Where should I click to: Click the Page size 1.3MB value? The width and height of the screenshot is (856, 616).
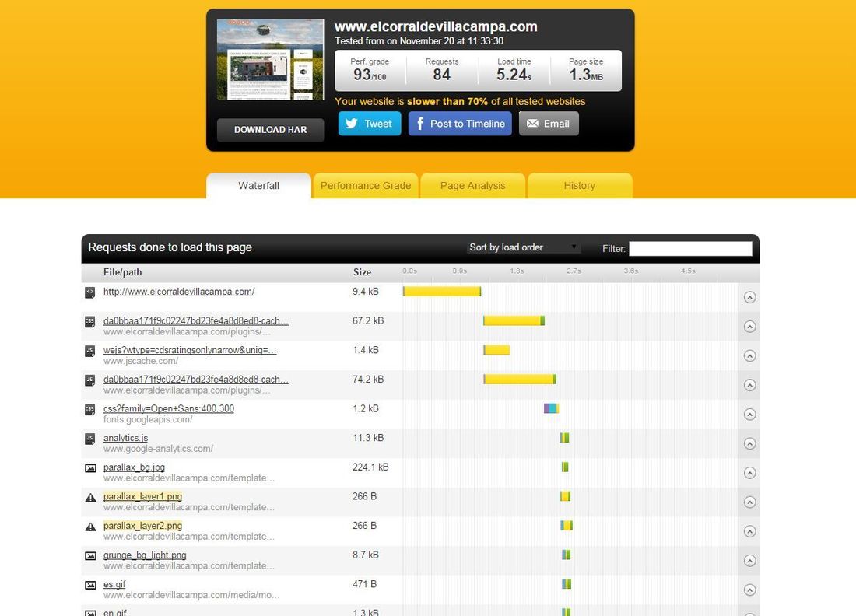point(586,75)
